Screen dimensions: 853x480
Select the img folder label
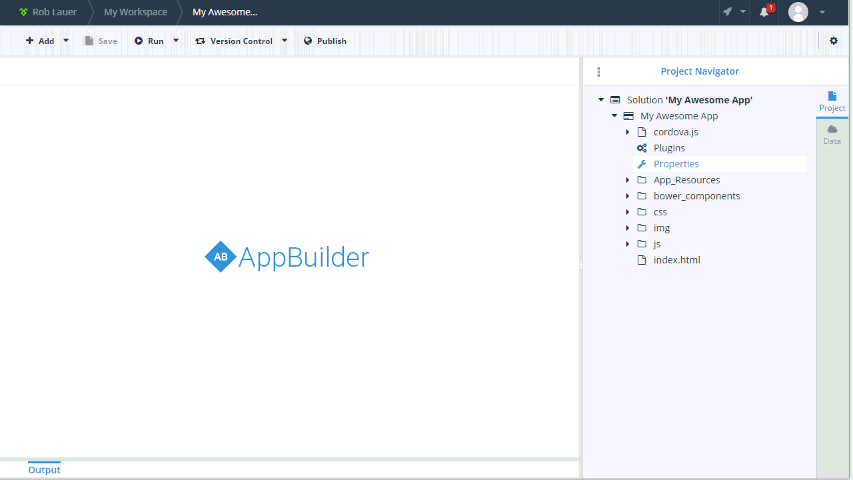click(662, 228)
